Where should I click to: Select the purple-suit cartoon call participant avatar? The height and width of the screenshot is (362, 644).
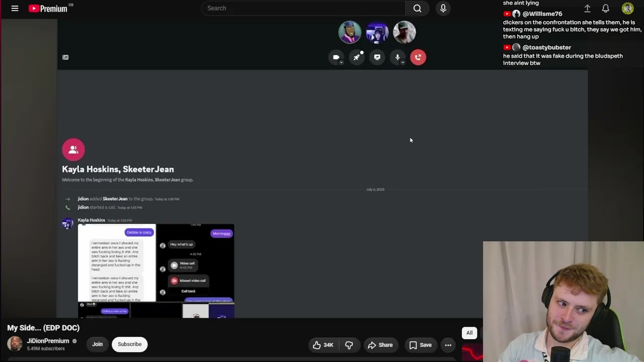350,32
